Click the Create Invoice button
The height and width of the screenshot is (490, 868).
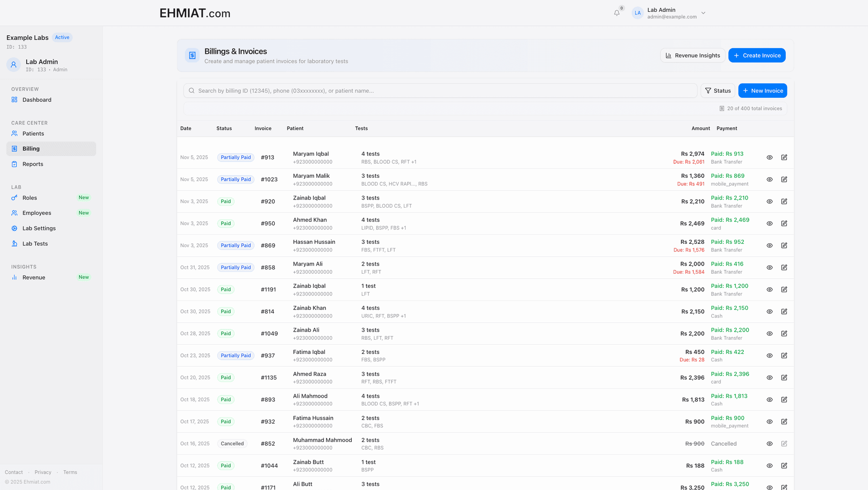click(x=757, y=55)
